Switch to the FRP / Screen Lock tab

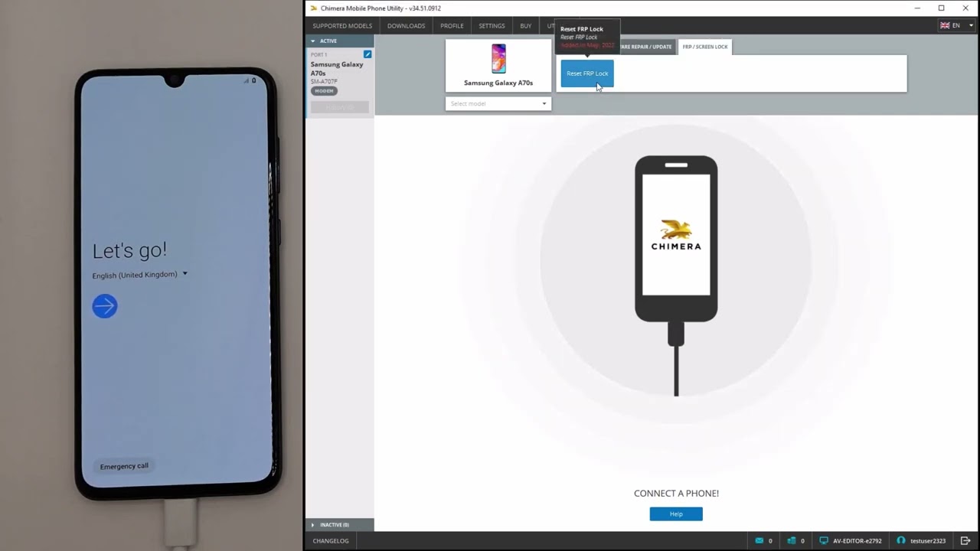click(705, 47)
